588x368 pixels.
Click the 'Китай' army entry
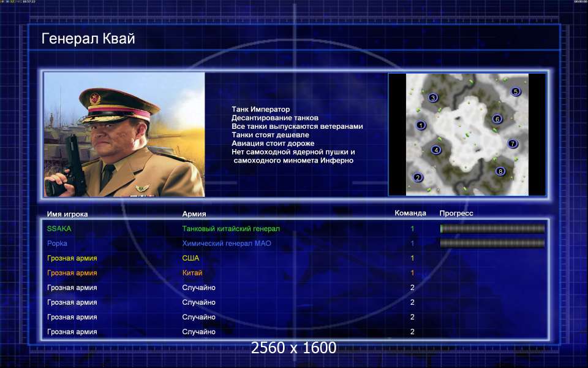click(x=192, y=273)
